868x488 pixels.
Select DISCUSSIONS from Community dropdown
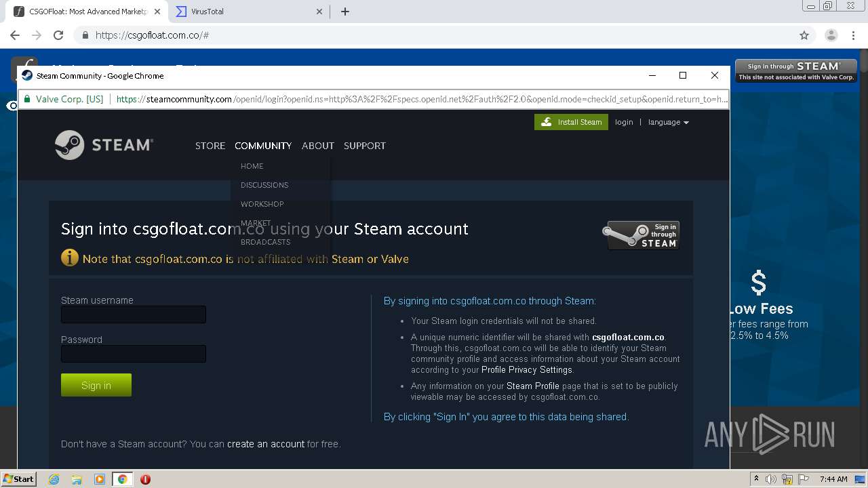(264, 185)
